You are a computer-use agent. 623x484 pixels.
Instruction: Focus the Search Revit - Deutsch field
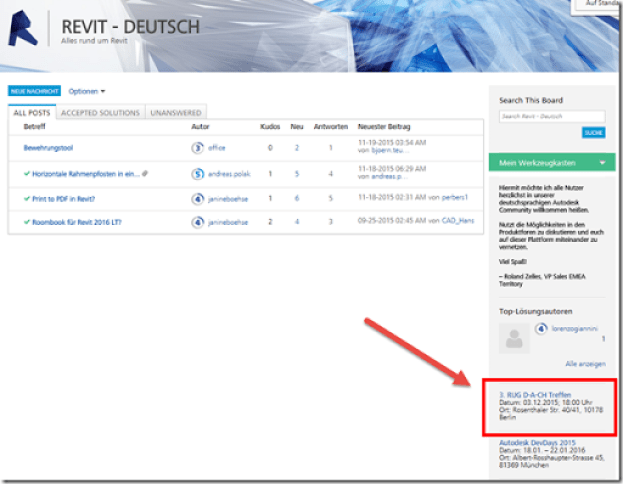552,116
